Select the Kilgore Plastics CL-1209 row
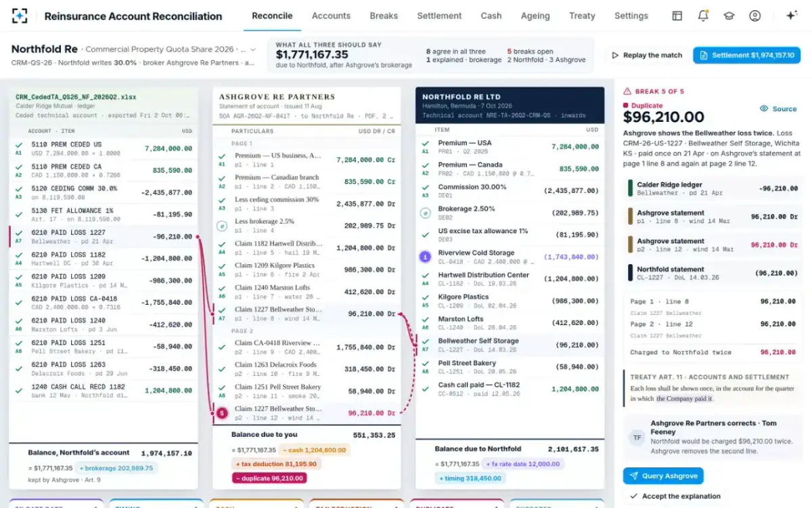Viewport: 812px width, 508px height. coord(510,301)
